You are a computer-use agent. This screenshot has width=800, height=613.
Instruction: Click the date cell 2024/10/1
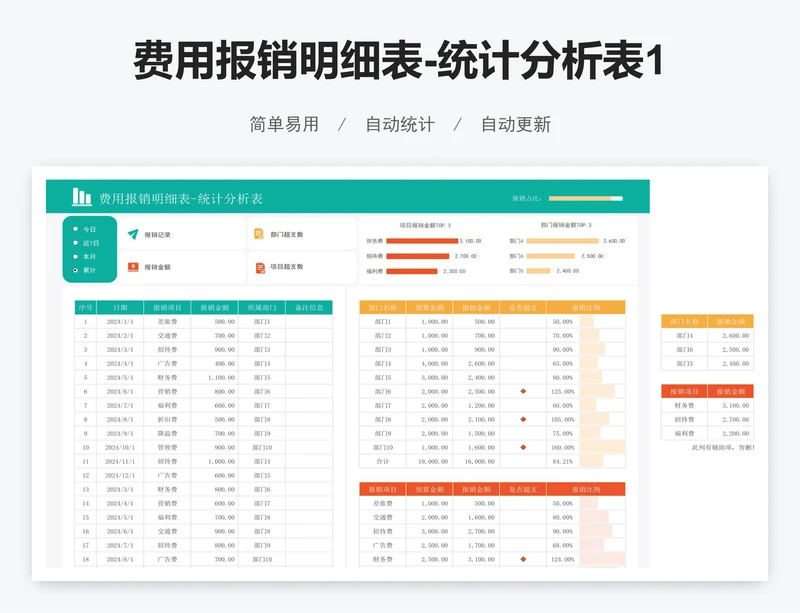click(x=120, y=447)
